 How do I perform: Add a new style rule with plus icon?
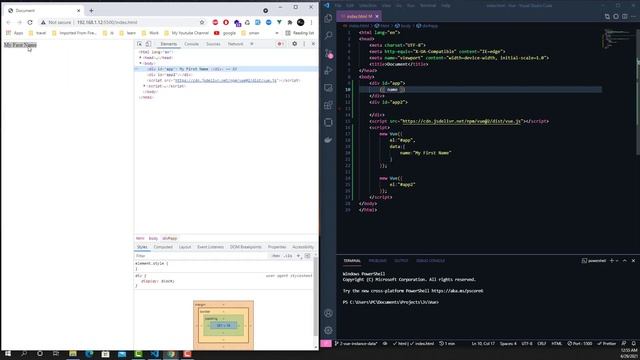tap(298, 256)
